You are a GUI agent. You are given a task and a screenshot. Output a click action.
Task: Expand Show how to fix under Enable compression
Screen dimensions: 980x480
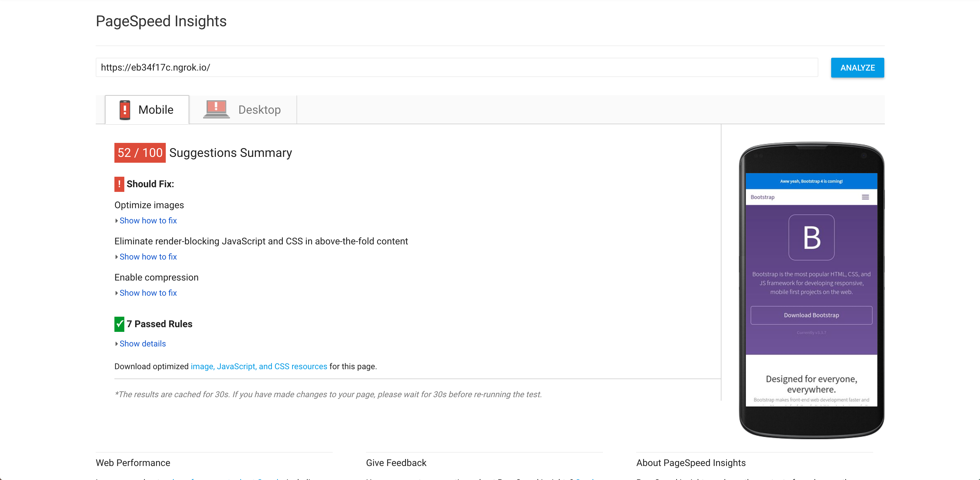point(148,292)
